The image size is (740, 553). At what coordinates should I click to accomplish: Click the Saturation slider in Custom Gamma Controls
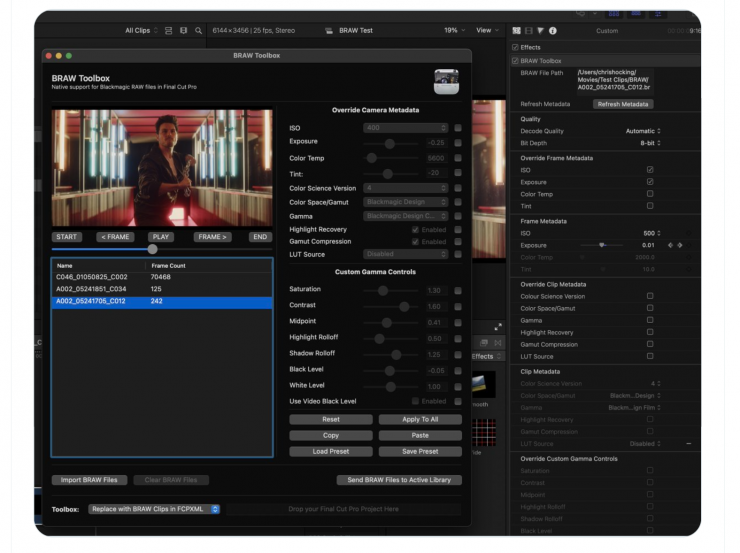(x=383, y=290)
